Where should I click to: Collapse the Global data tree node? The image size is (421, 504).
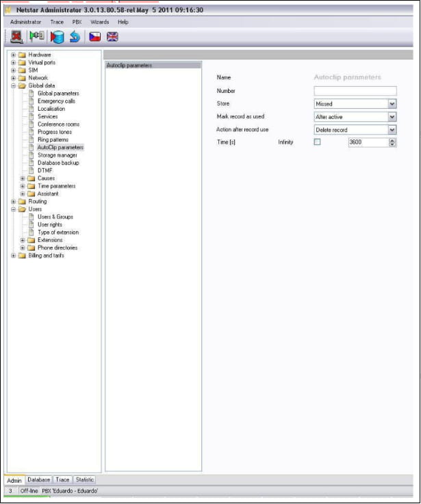click(13, 85)
